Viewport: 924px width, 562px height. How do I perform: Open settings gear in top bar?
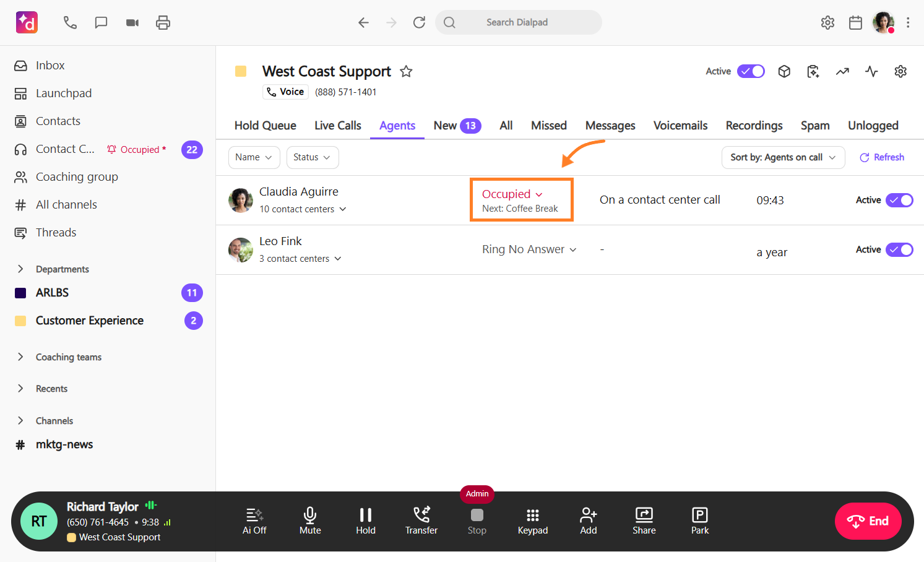[827, 23]
